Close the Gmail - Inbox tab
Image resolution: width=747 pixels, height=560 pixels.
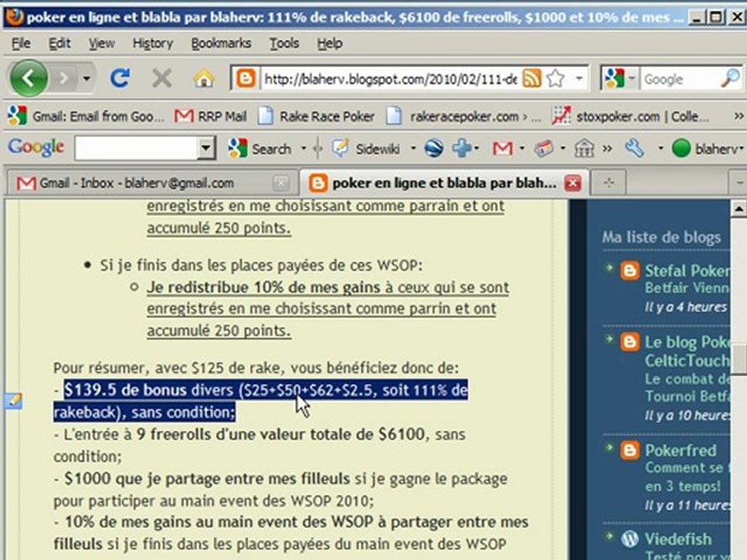click(x=281, y=183)
